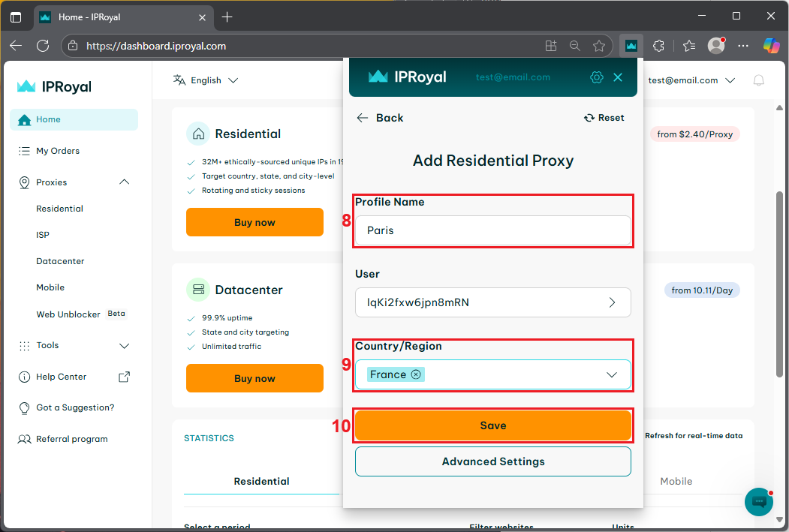
Task: Add this page to favorites star
Action: click(x=599, y=47)
